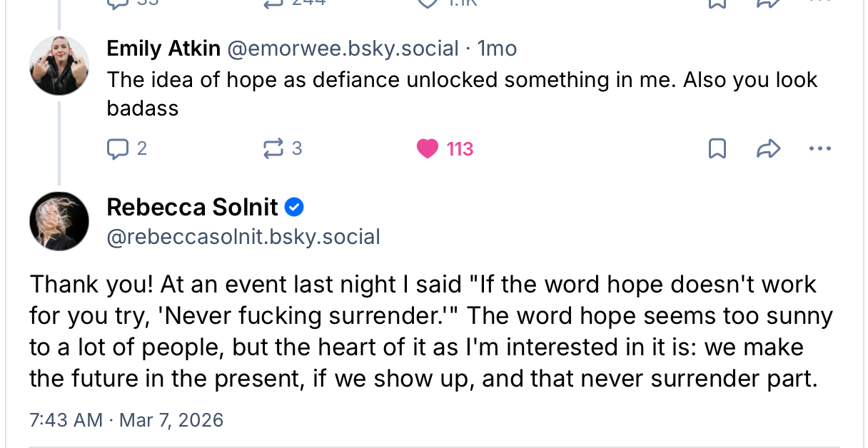
Task: Open the @rebeccasolnit.bsky.social handle
Action: coord(243,237)
